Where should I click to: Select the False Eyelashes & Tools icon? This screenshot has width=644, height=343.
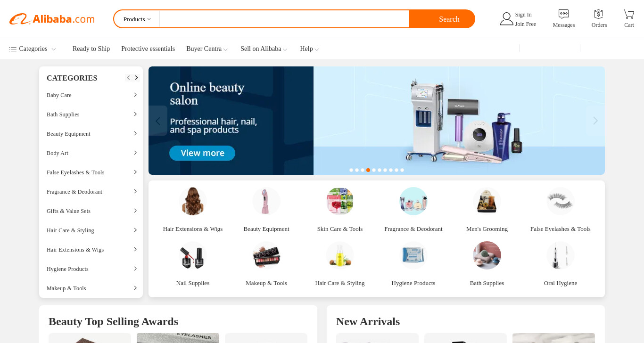[561, 201]
